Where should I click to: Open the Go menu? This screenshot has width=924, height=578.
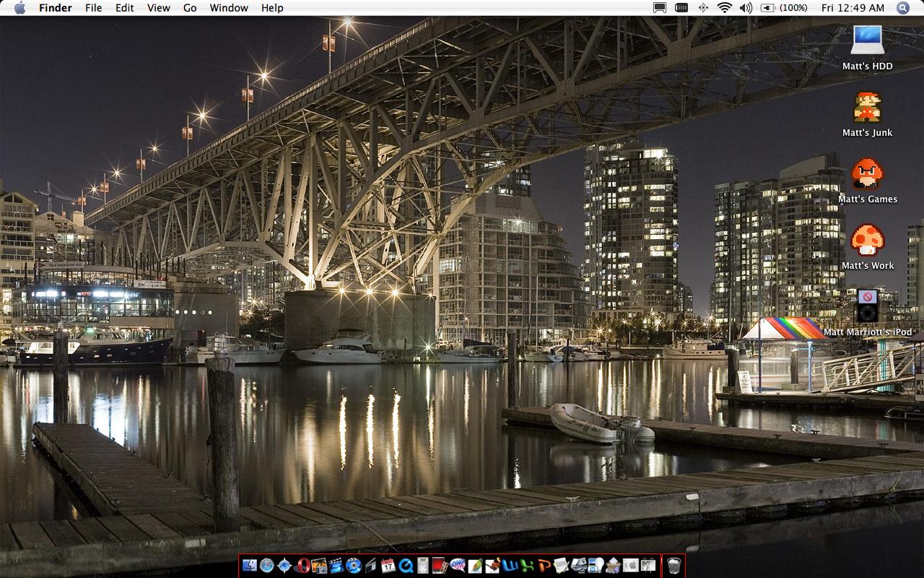click(x=190, y=8)
